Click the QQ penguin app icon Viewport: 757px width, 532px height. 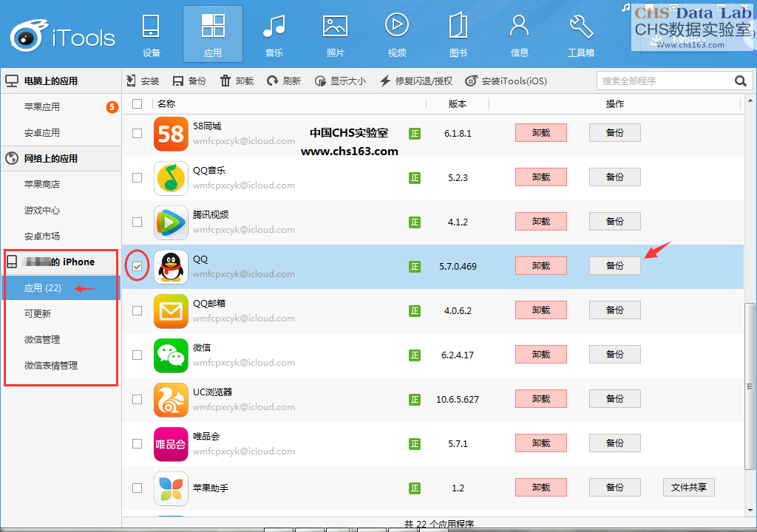click(x=171, y=267)
